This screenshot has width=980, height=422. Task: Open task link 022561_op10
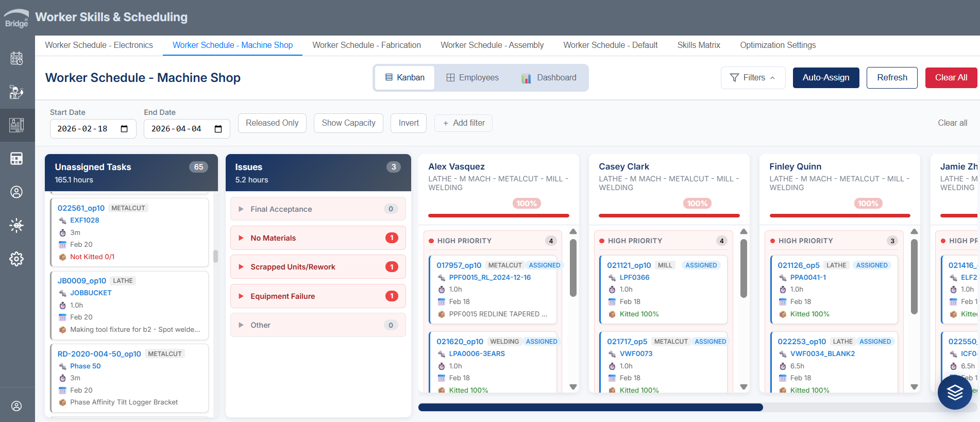tap(81, 208)
